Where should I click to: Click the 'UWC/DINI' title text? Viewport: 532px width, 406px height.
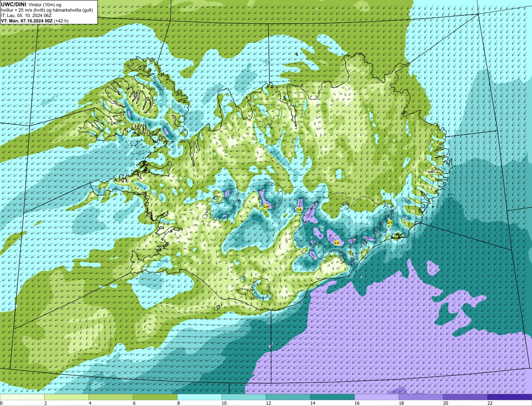[13, 4]
